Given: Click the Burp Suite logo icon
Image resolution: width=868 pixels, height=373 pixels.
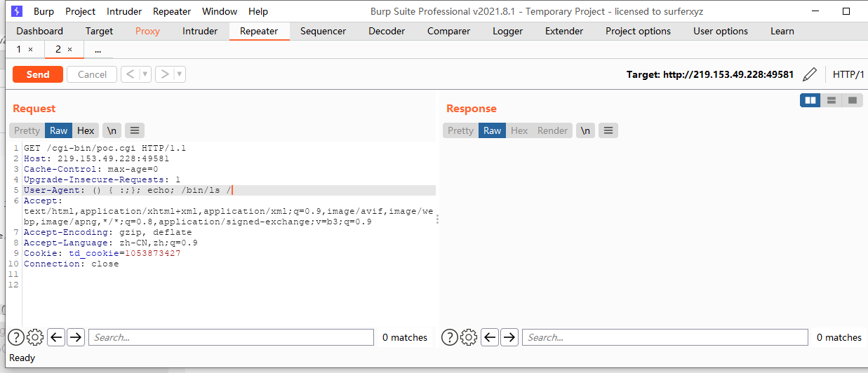Looking at the screenshot, I should pyautogui.click(x=17, y=11).
